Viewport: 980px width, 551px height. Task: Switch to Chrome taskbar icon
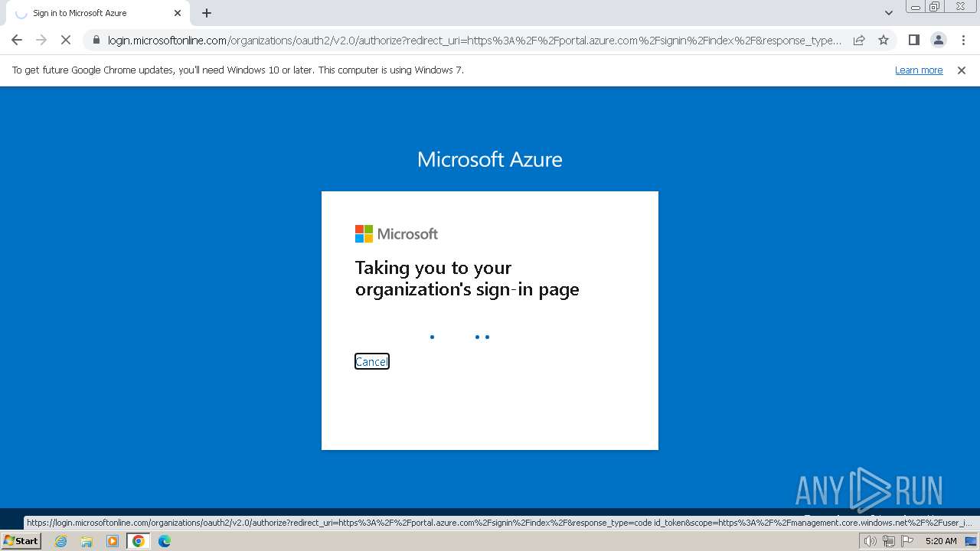tap(139, 541)
